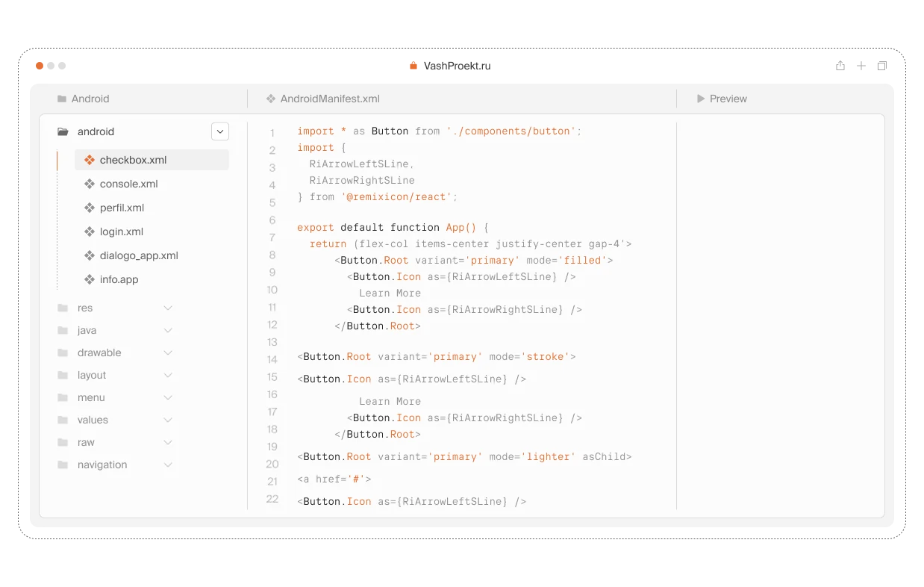Click the orange file icon of checkbox.xml

pyautogui.click(x=90, y=160)
